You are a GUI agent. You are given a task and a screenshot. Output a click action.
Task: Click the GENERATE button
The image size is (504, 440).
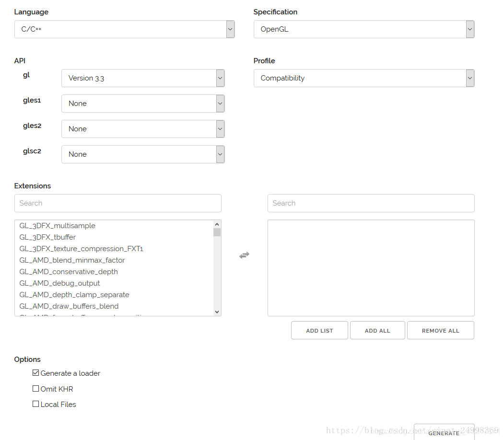(444, 433)
